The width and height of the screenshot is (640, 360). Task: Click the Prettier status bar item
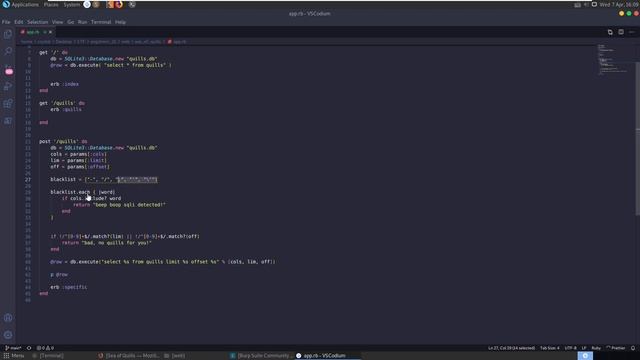tap(616, 348)
